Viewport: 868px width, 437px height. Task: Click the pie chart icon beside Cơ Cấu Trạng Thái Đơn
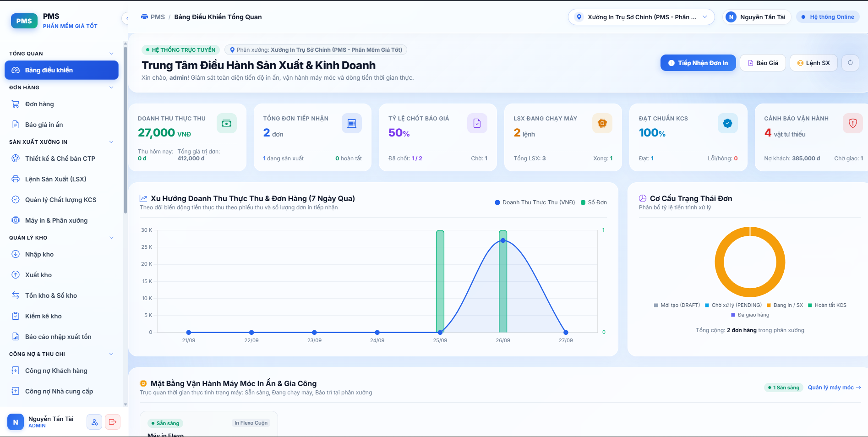coord(643,198)
